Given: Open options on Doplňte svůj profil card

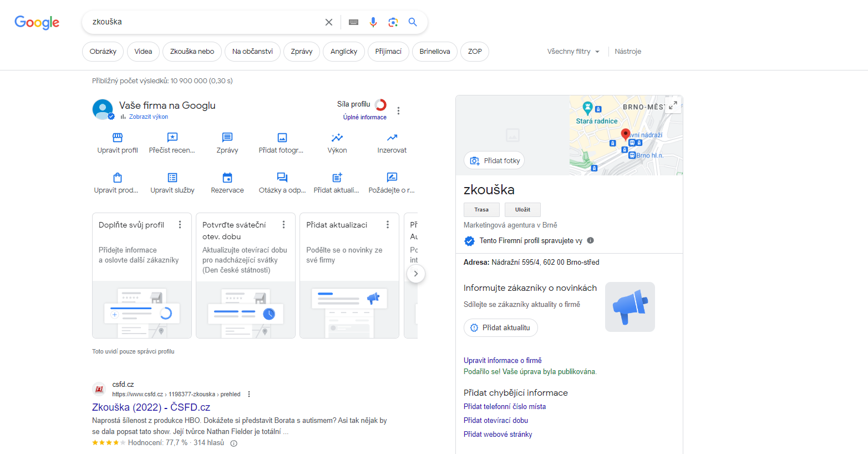Looking at the screenshot, I should click(180, 225).
